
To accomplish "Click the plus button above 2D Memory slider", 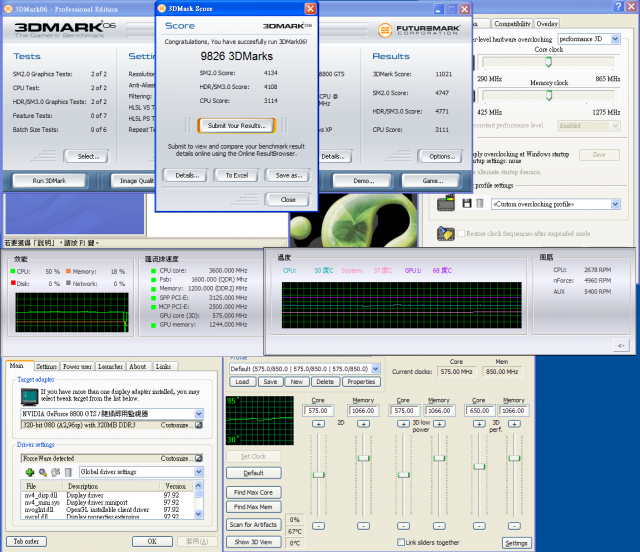I will [363, 424].
